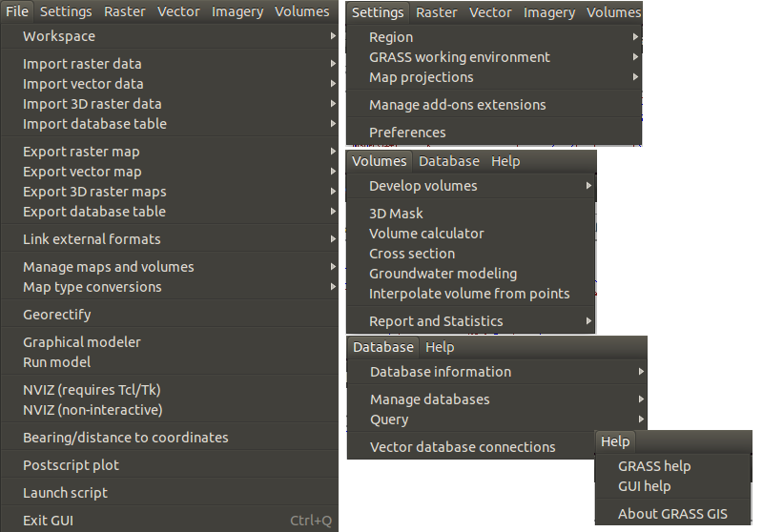Open Preferences in Settings menu
Viewport: 763px width, 532px height.
click(x=494, y=133)
